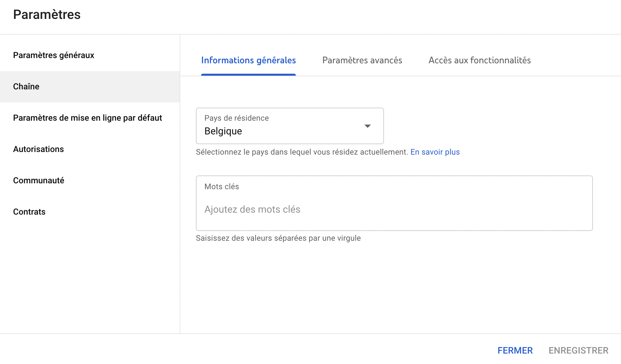
Task: Click the dropdown arrow next to Belgique
Action: (x=368, y=126)
